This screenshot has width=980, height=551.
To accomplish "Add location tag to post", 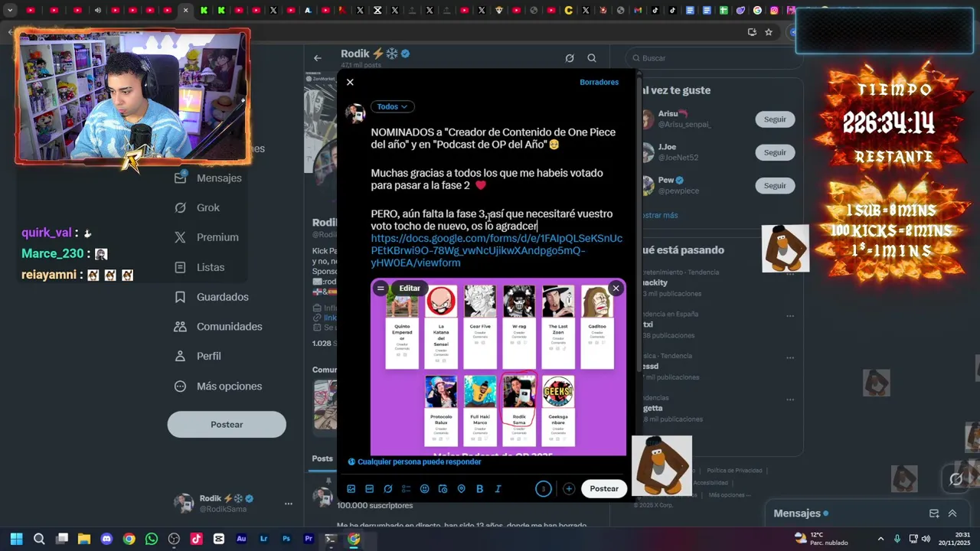I will point(461,489).
